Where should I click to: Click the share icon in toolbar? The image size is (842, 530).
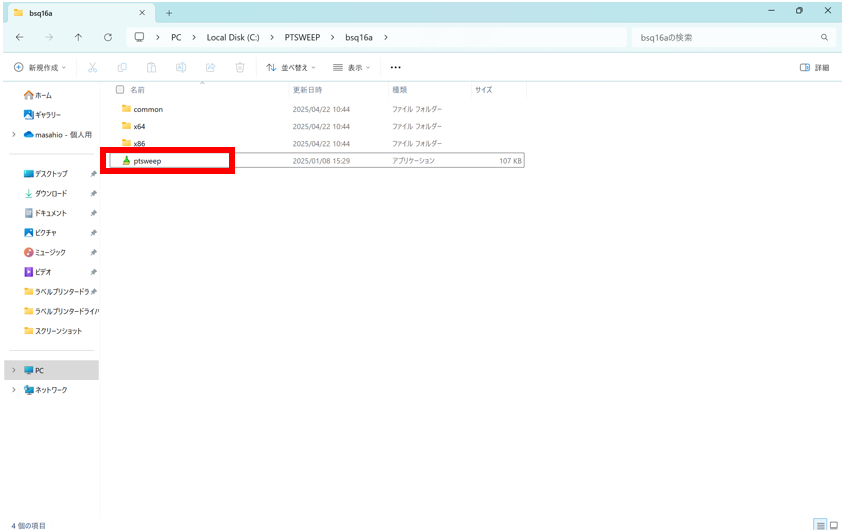(210, 67)
